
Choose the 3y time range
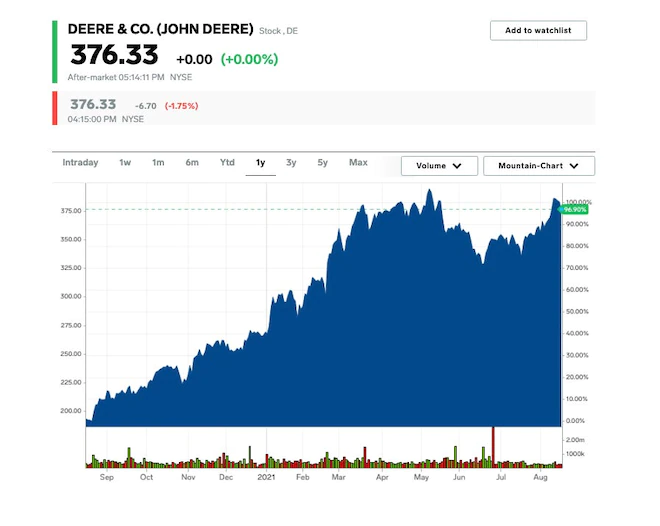291,162
